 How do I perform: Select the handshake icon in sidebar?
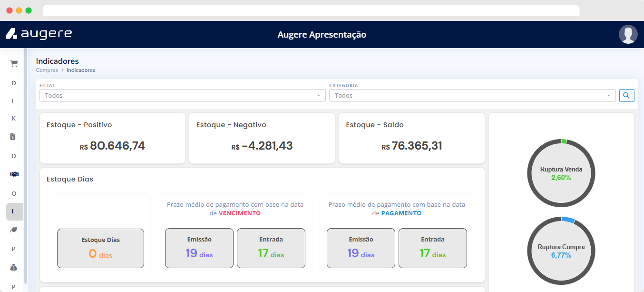click(14, 174)
